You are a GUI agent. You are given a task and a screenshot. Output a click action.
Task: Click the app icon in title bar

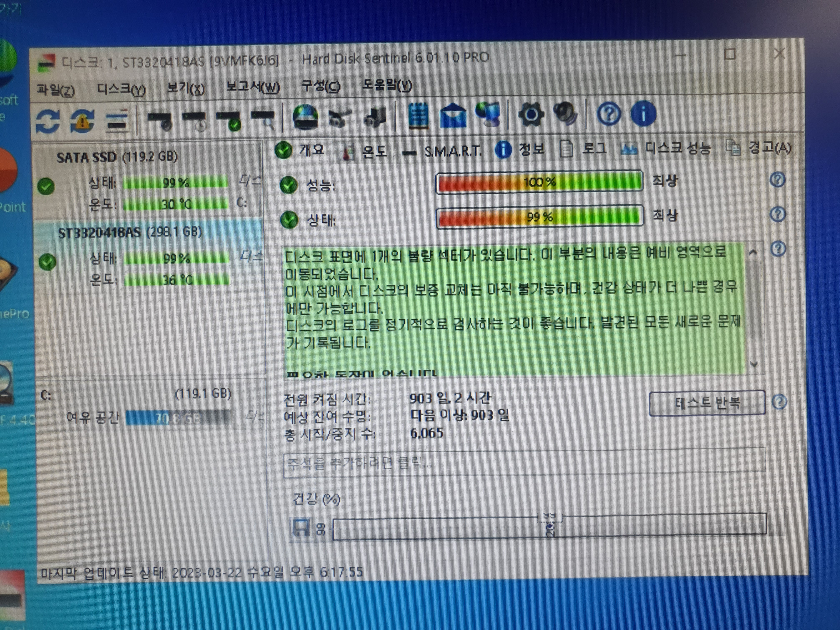point(46,63)
